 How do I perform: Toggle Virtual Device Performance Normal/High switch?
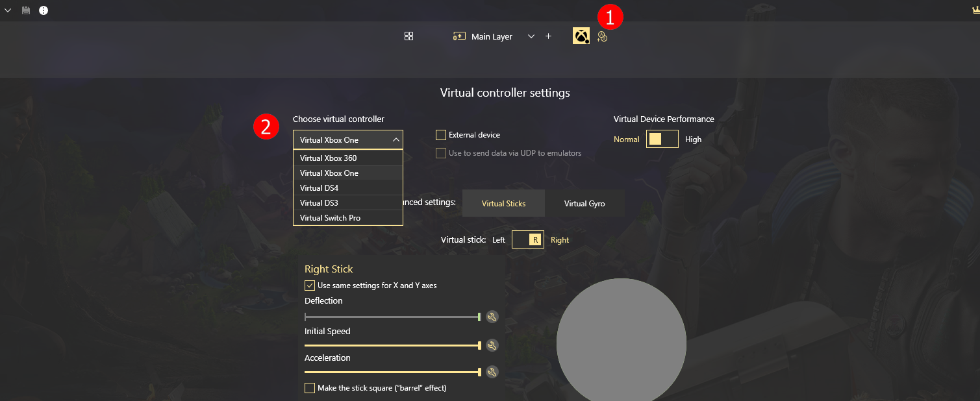pos(662,139)
